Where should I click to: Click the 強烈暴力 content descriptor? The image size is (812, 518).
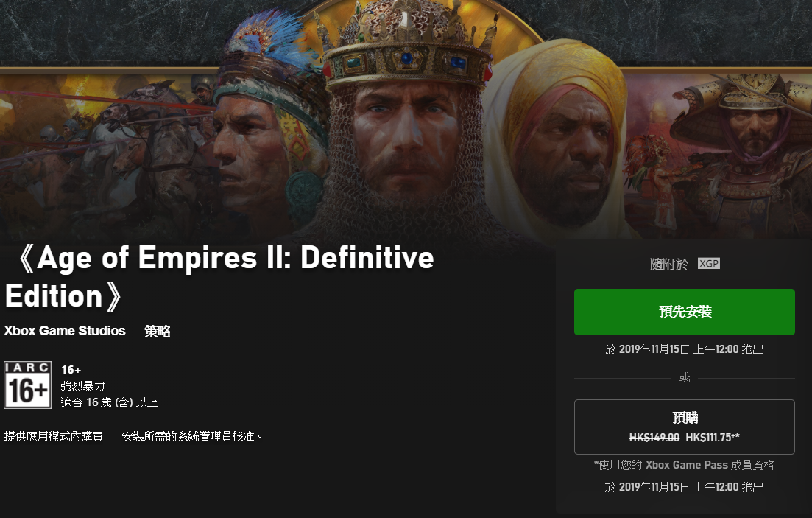pos(83,386)
